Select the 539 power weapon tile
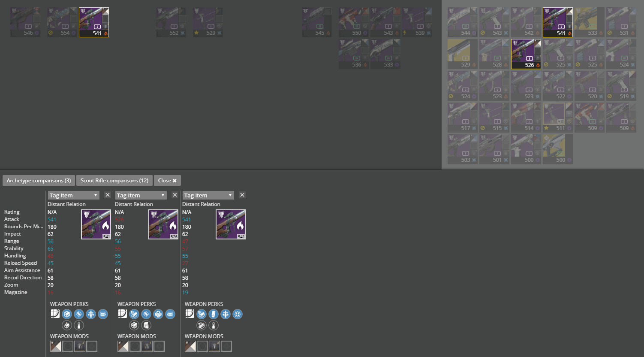This screenshot has height=357, width=644. tap(417, 22)
